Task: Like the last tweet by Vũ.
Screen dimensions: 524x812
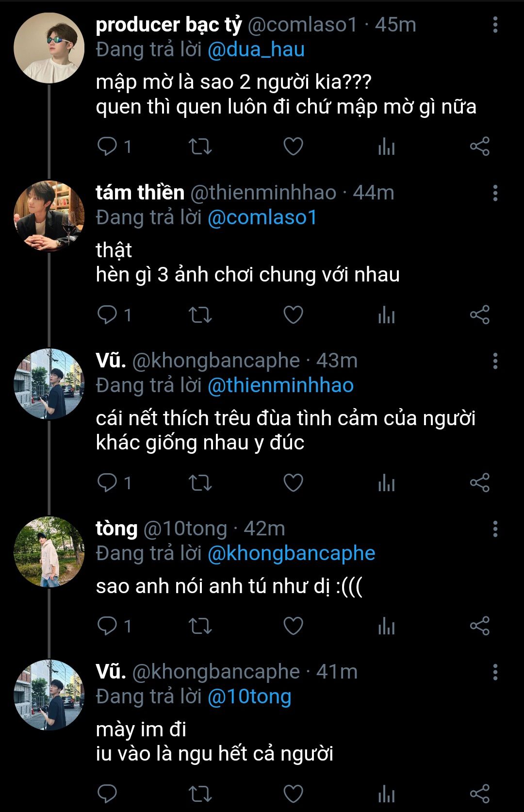Action: point(293,794)
